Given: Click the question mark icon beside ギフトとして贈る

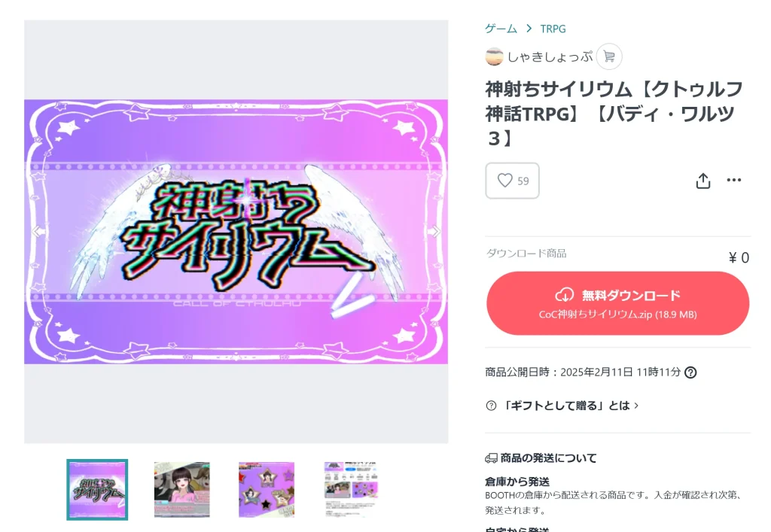Looking at the screenshot, I should point(491,406).
